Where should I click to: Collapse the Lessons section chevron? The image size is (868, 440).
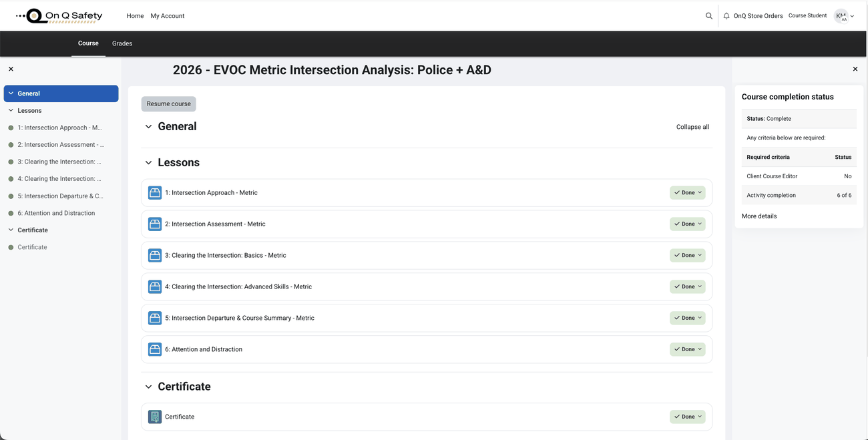click(148, 163)
